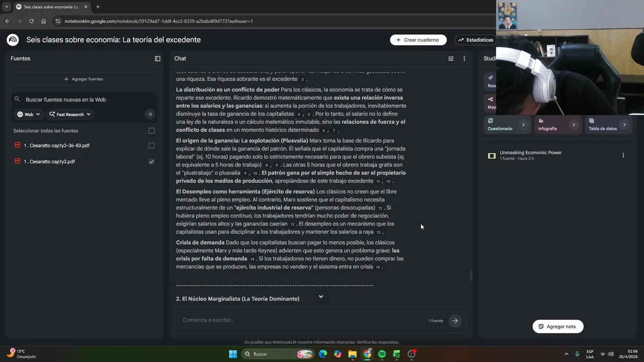The height and width of the screenshot is (362, 644).
Task: Click citation 3 after 'excedente'
Action: point(302,79)
